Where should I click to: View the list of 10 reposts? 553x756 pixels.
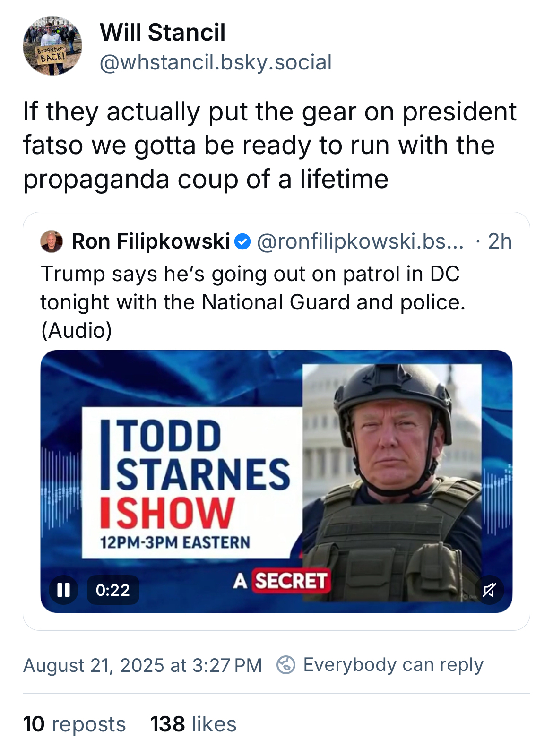[74, 724]
